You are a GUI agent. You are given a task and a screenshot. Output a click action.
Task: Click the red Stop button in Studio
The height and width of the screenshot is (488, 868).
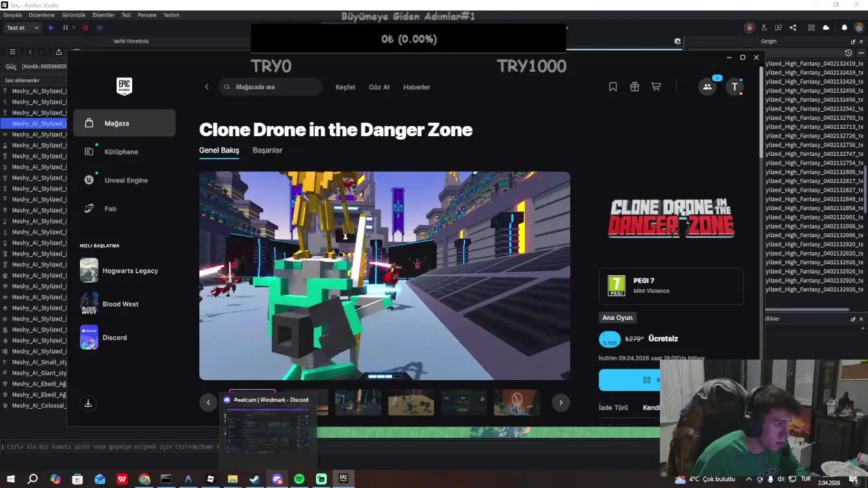point(85,28)
